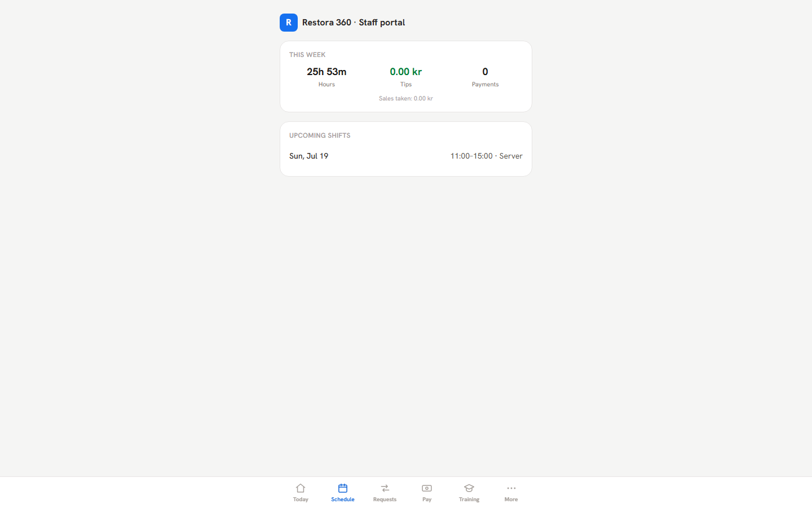Image resolution: width=812 pixels, height=508 pixels.
Task: Click the "0" payments count
Action: click(x=485, y=72)
